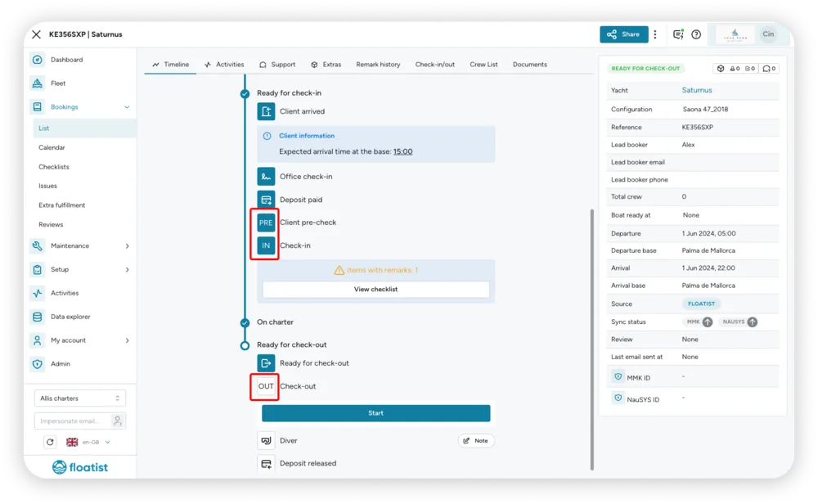Click the Start check-out button
This screenshot has width=818, height=504.
pos(375,412)
